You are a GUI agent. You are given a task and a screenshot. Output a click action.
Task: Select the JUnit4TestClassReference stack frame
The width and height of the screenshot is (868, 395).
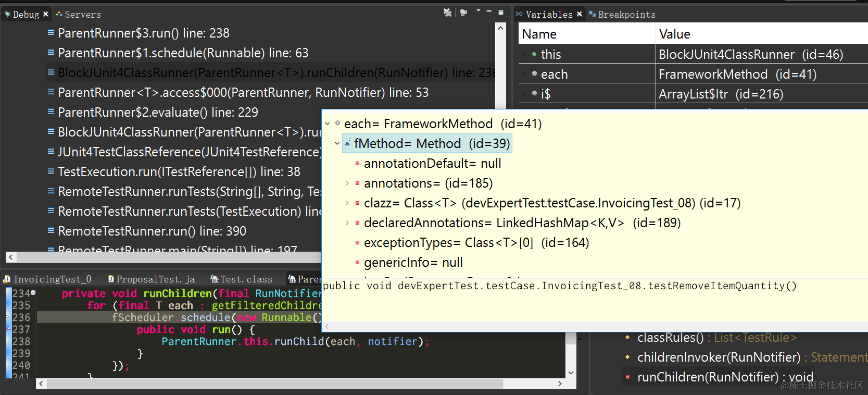(190, 152)
